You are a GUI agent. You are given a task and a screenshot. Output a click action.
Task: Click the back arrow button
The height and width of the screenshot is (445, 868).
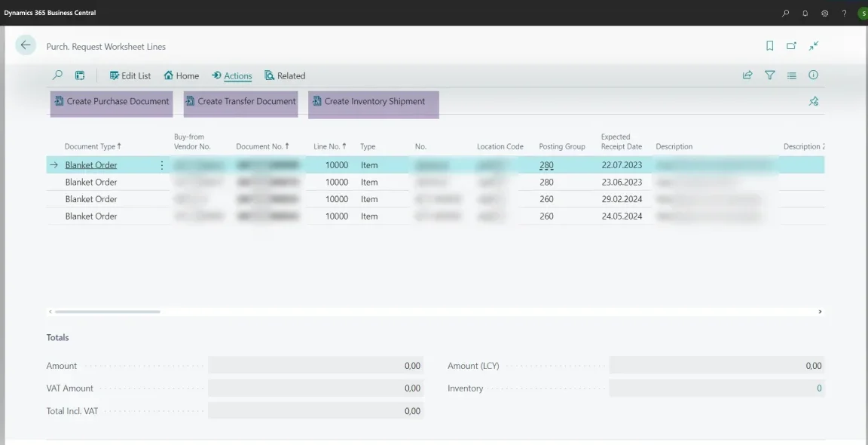click(26, 45)
